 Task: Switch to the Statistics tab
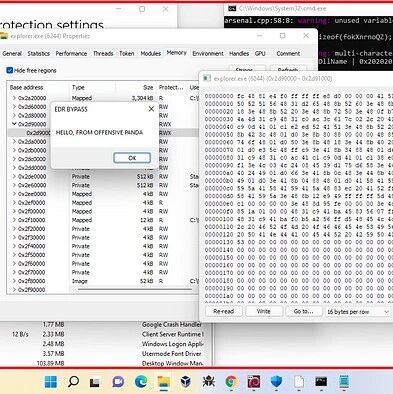(38, 53)
